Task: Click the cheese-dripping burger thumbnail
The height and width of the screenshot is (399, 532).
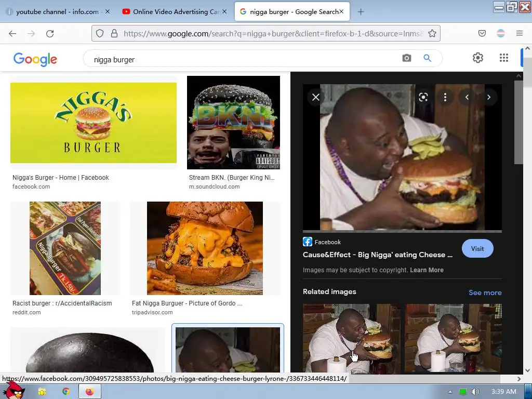Action: point(205,248)
